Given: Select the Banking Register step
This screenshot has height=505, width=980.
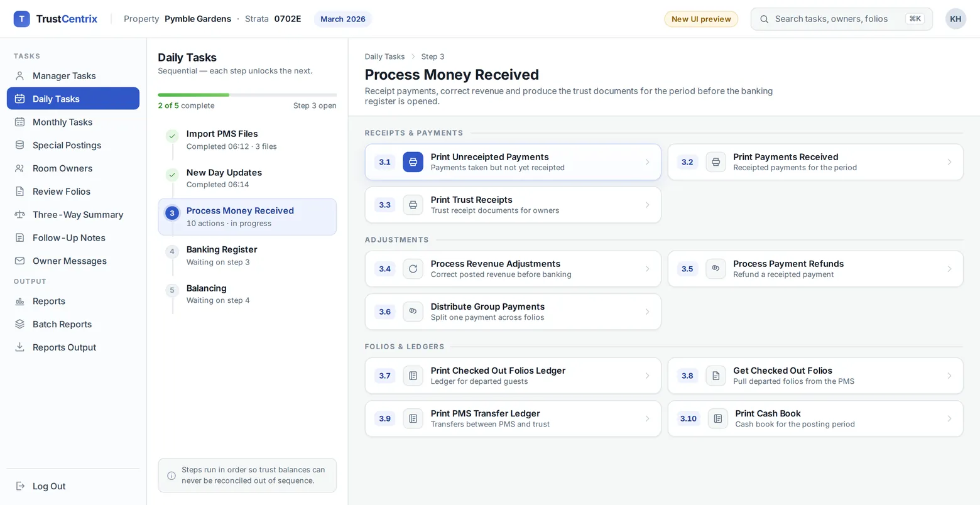Looking at the screenshot, I should 247,255.
